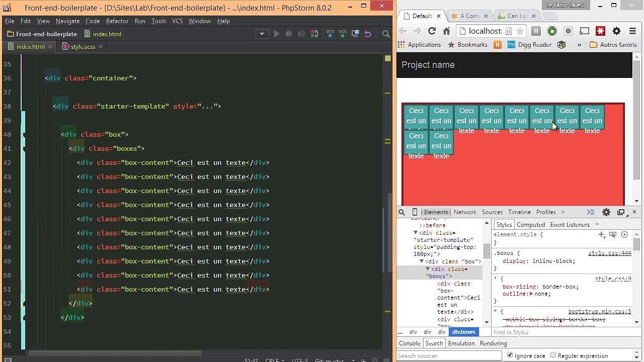644x362 pixels.
Task: Open DevTools settings gear icon
Action: [606, 212]
